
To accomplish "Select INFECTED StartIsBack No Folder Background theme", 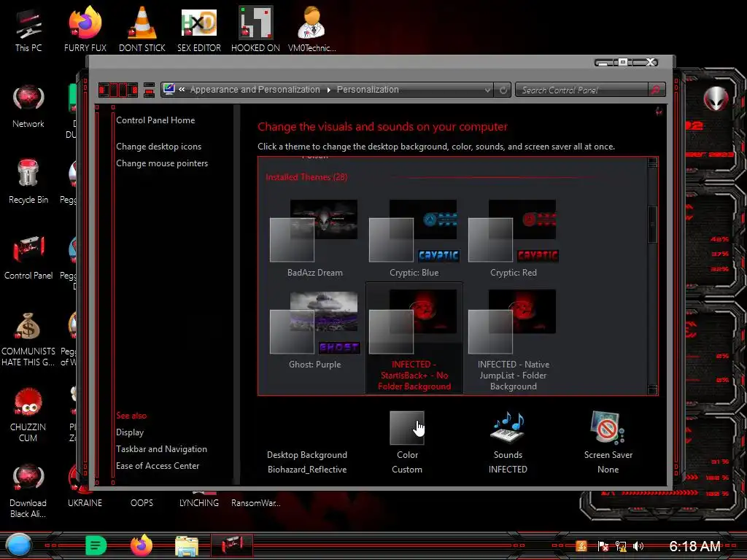I will click(x=414, y=338).
